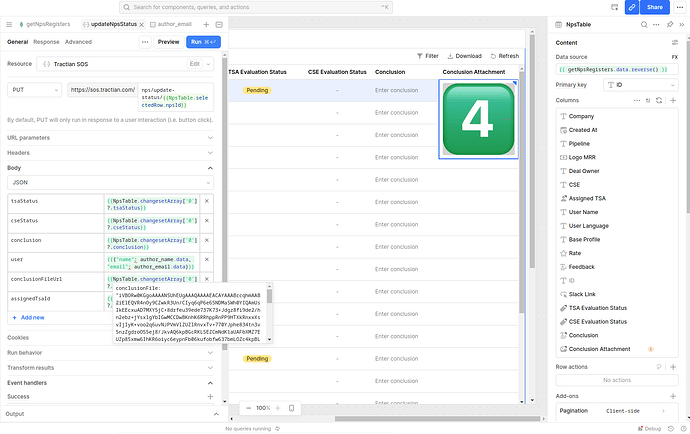Screen dimensions: 690x434
Task: Select the General tab
Action: pos(18,42)
